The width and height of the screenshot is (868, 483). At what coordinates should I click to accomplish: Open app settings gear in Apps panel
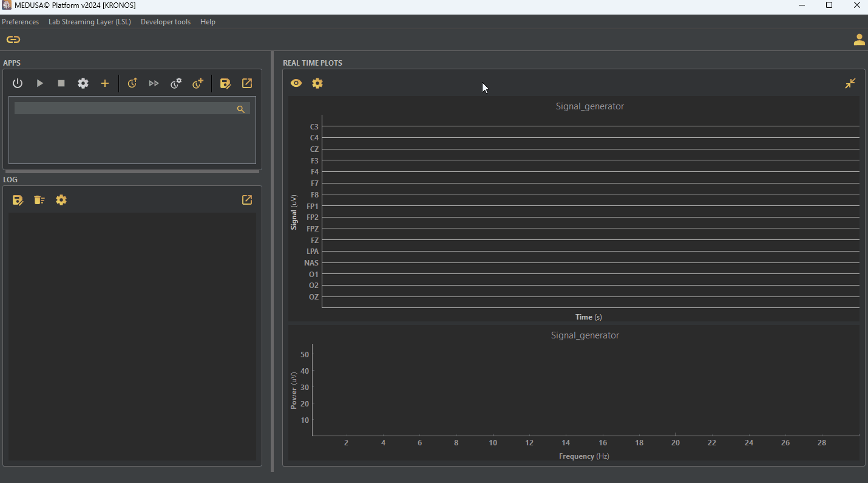coord(83,83)
